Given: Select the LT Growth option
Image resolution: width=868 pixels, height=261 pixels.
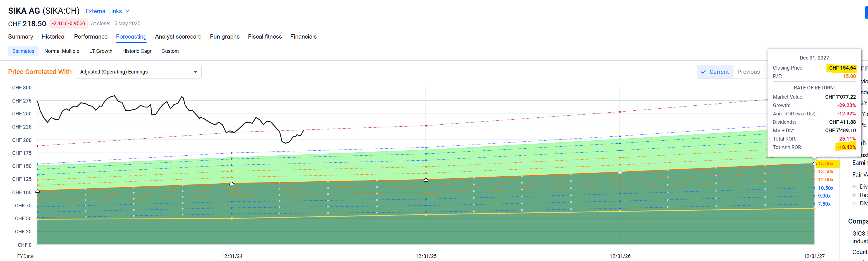Looking at the screenshot, I should 101,51.
